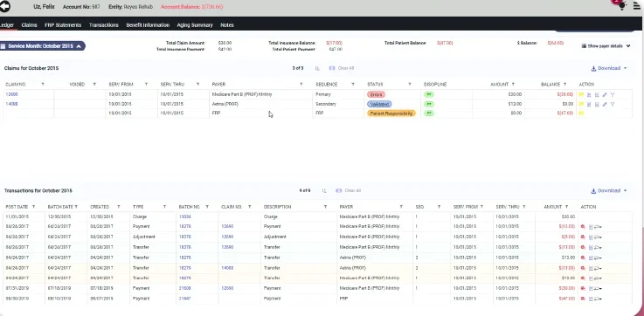Click the patient name Uz, Felix
This screenshot has height=316, width=644.
(x=44, y=7)
